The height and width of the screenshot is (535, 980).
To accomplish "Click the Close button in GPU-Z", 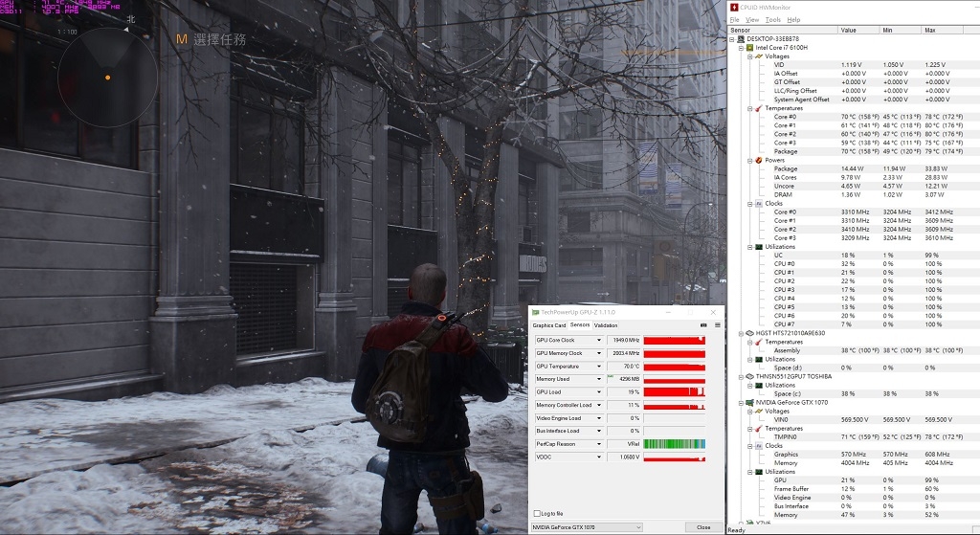I will pyautogui.click(x=703, y=527).
